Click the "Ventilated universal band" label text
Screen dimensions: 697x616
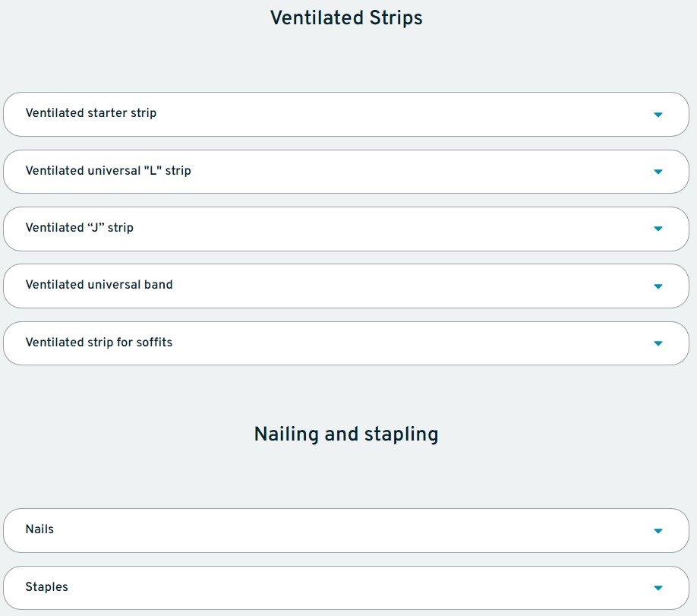[x=99, y=285]
